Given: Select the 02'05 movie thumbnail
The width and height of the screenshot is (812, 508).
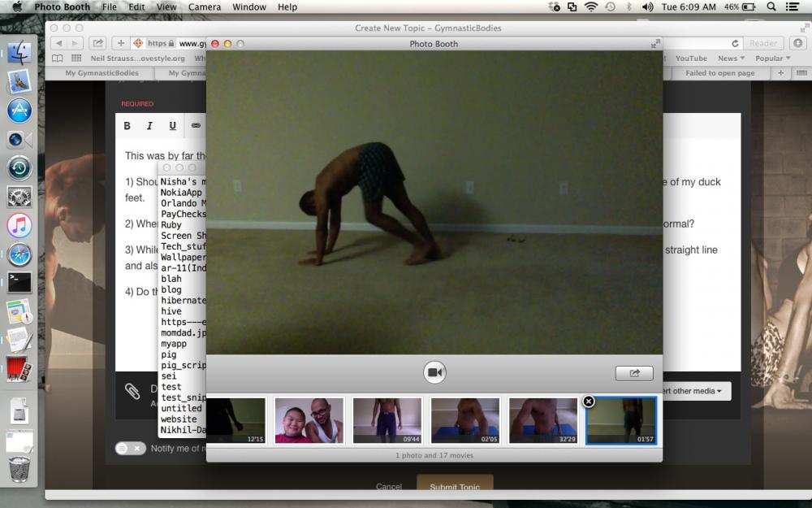Looking at the screenshot, I should coord(465,420).
